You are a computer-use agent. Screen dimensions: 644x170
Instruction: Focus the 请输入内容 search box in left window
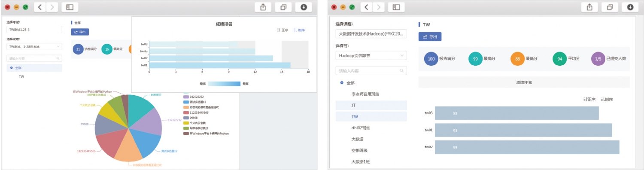[34, 58]
